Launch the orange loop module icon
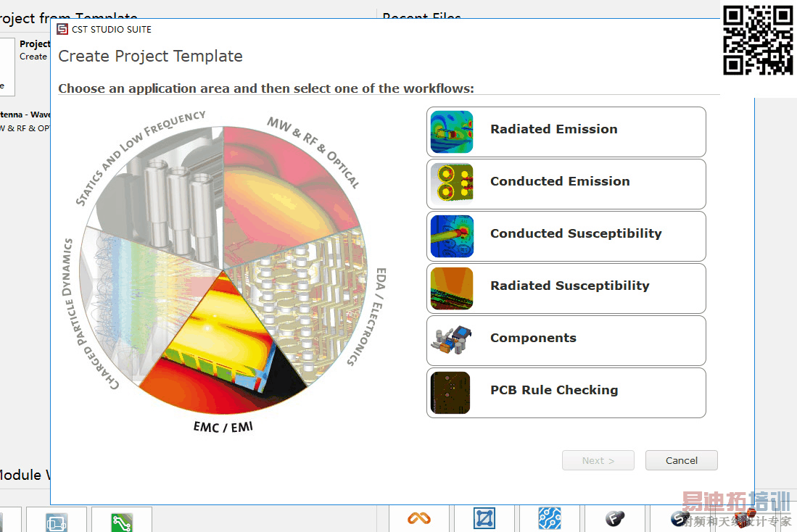The width and height of the screenshot is (797, 532). (419, 518)
